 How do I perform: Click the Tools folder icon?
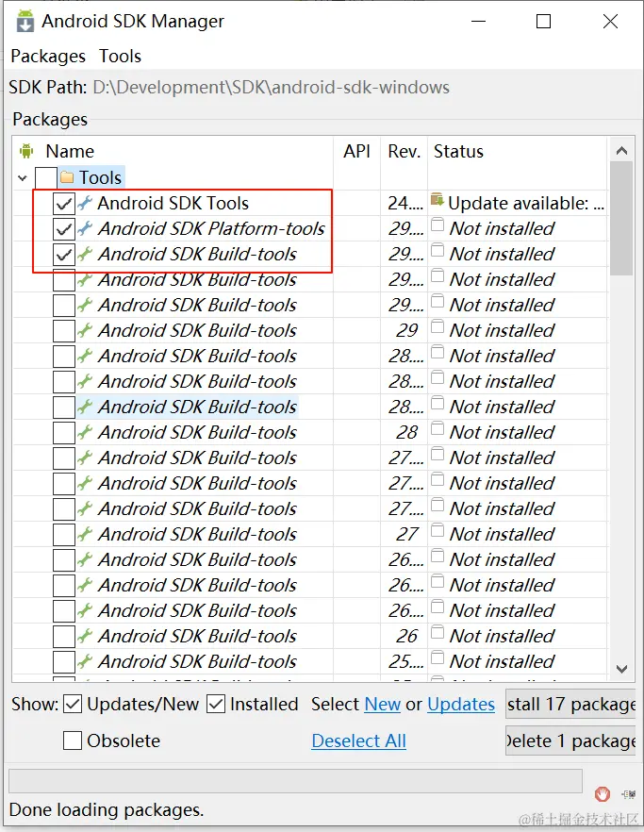(x=67, y=177)
